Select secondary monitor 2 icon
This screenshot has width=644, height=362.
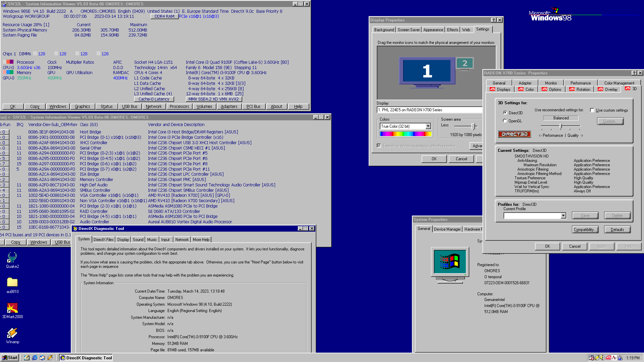465,64
